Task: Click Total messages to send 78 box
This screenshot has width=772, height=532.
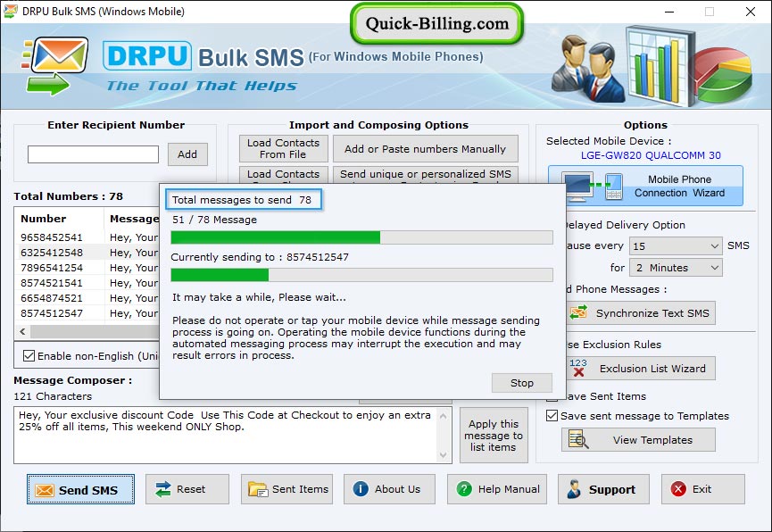Action: coord(244,200)
